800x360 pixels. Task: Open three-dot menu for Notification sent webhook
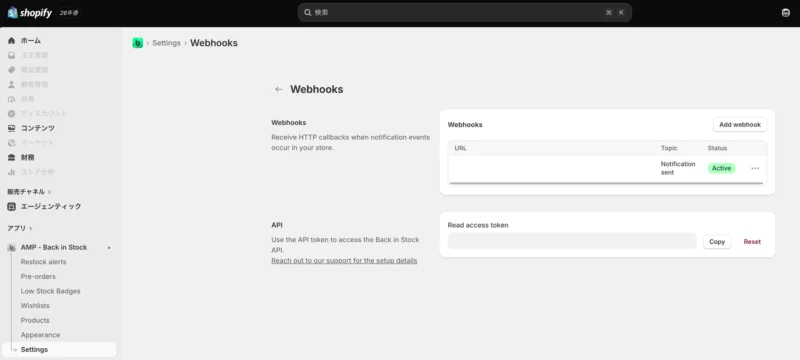pos(755,168)
